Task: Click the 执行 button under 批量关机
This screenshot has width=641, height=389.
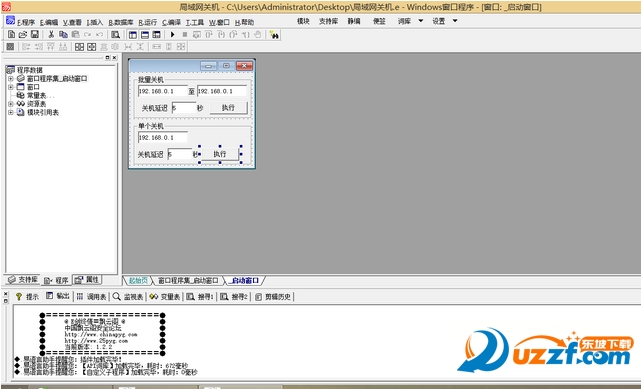Action: [x=228, y=107]
